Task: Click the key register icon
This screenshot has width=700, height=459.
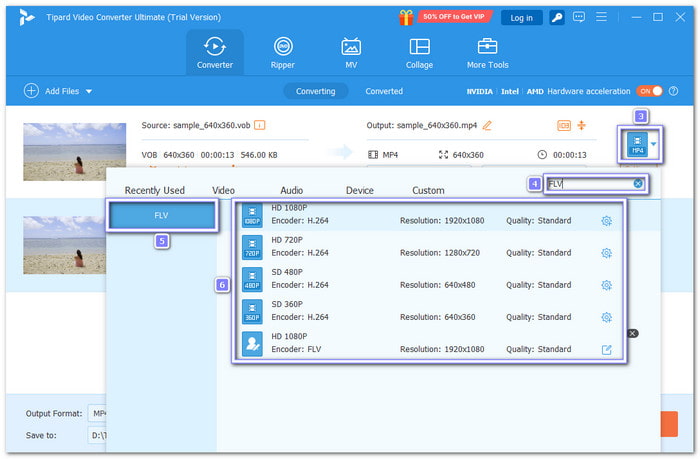Action: (556, 17)
